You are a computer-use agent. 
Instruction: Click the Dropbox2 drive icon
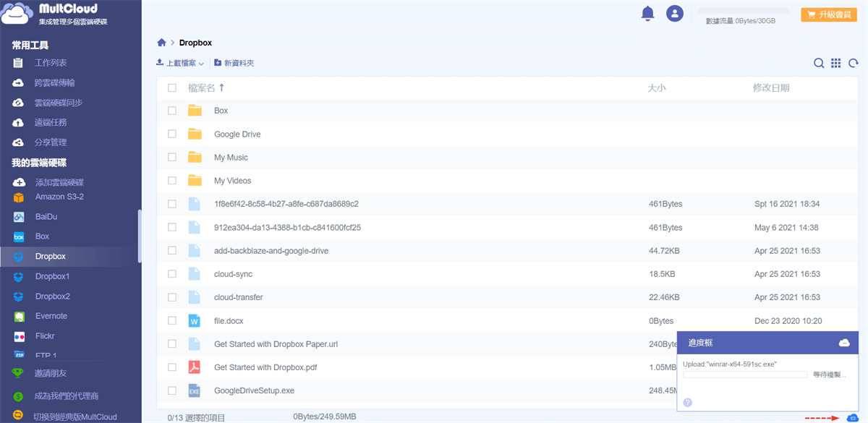click(x=20, y=296)
